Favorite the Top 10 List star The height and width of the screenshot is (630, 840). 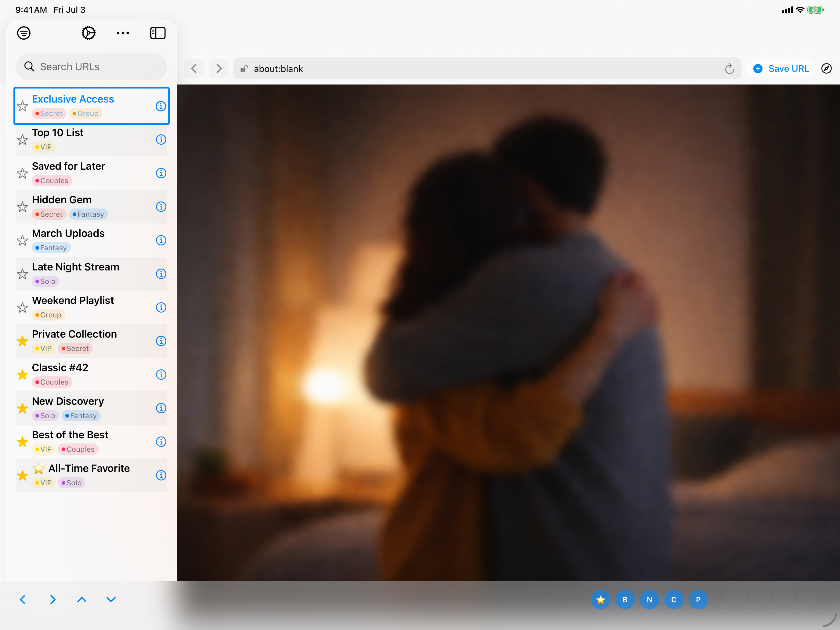[x=22, y=139]
